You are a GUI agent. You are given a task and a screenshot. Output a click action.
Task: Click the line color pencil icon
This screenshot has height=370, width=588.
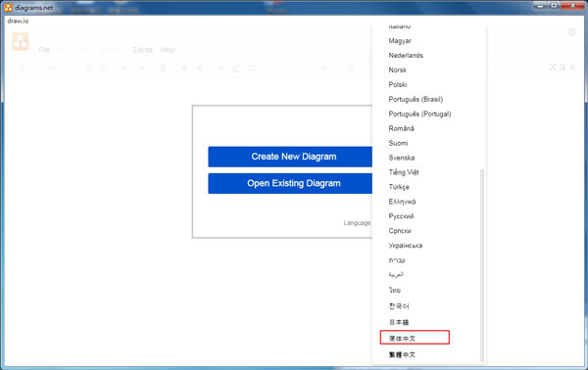pyautogui.click(x=236, y=68)
